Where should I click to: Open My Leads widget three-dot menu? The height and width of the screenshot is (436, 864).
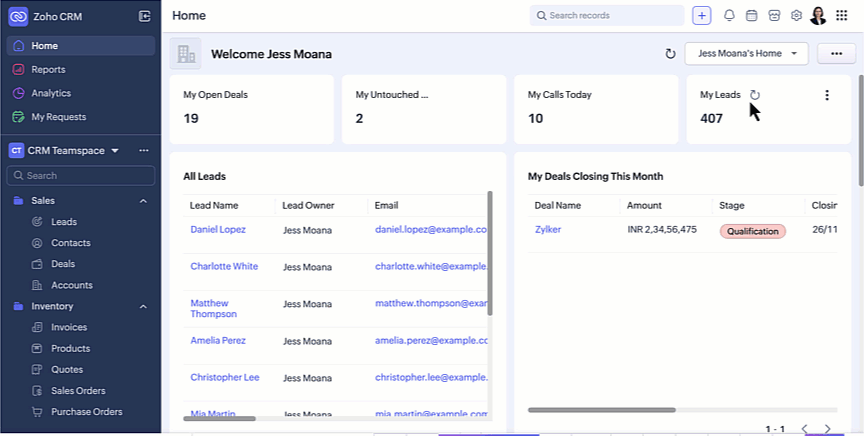tap(826, 95)
